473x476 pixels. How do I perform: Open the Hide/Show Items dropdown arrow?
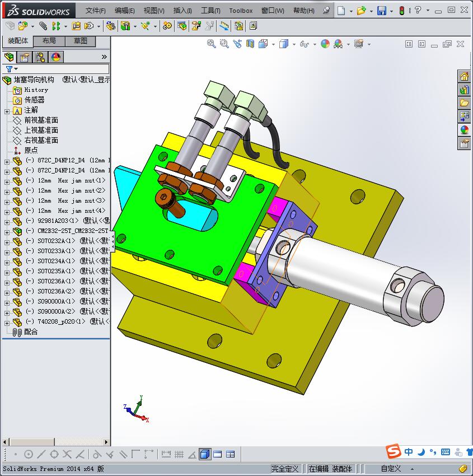315,44
